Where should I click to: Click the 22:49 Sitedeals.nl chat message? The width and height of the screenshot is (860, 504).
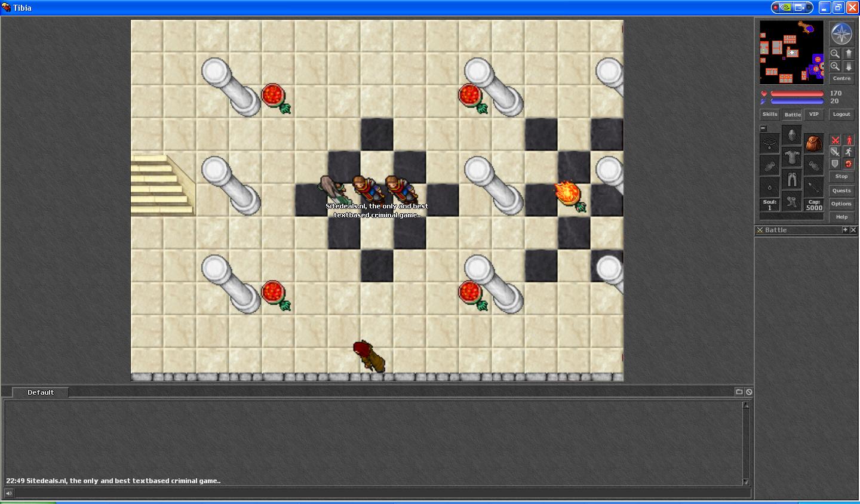click(113, 481)
